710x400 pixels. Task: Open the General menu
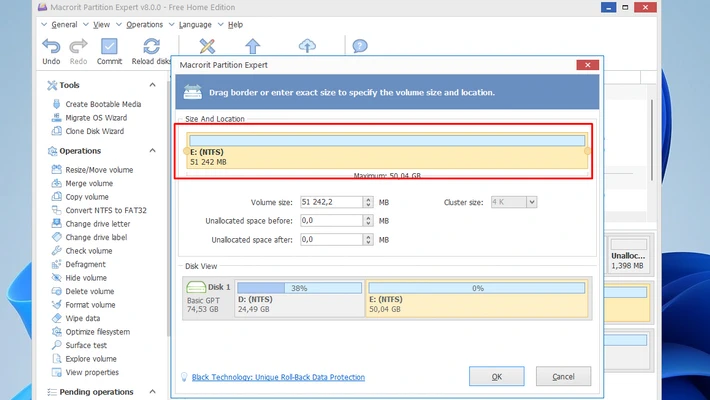(x=64, y=24)
